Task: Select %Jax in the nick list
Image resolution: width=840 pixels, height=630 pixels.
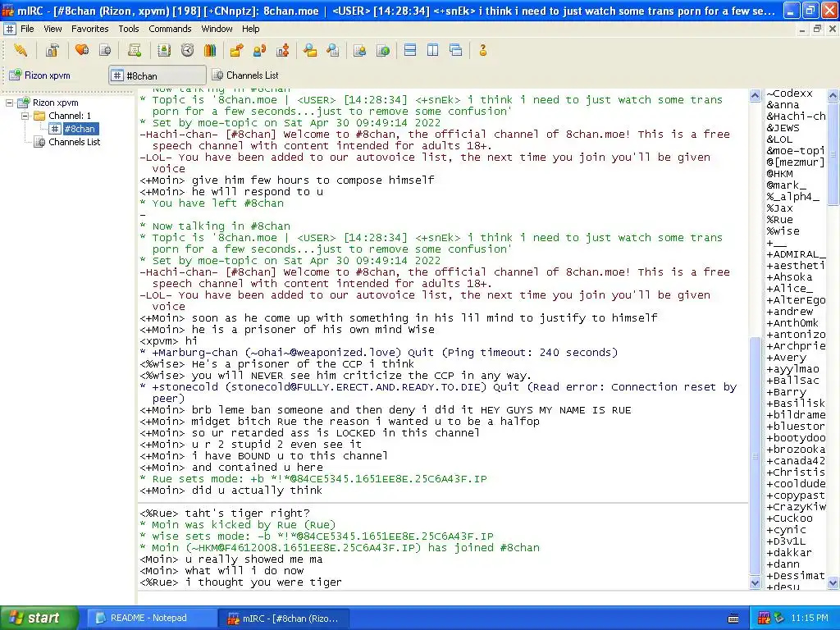Action: [779, 208]
